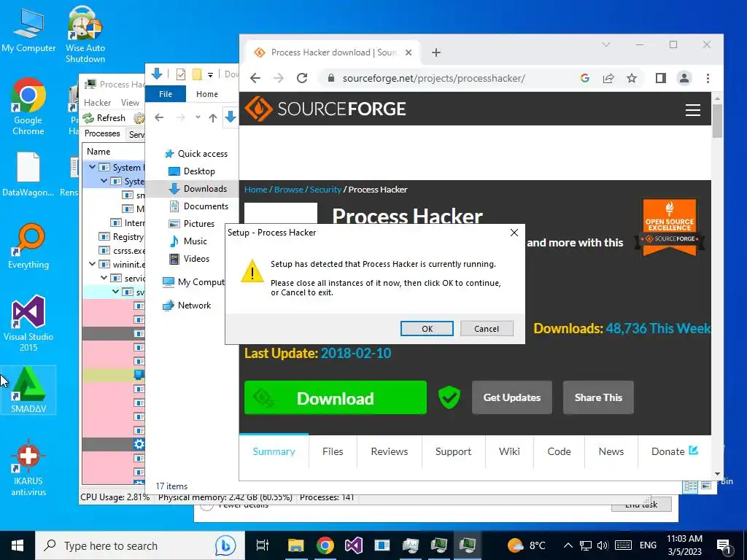747x560 pixels.
Task: Open the File tab in File Explorer
Action: (x=166, y=94)
